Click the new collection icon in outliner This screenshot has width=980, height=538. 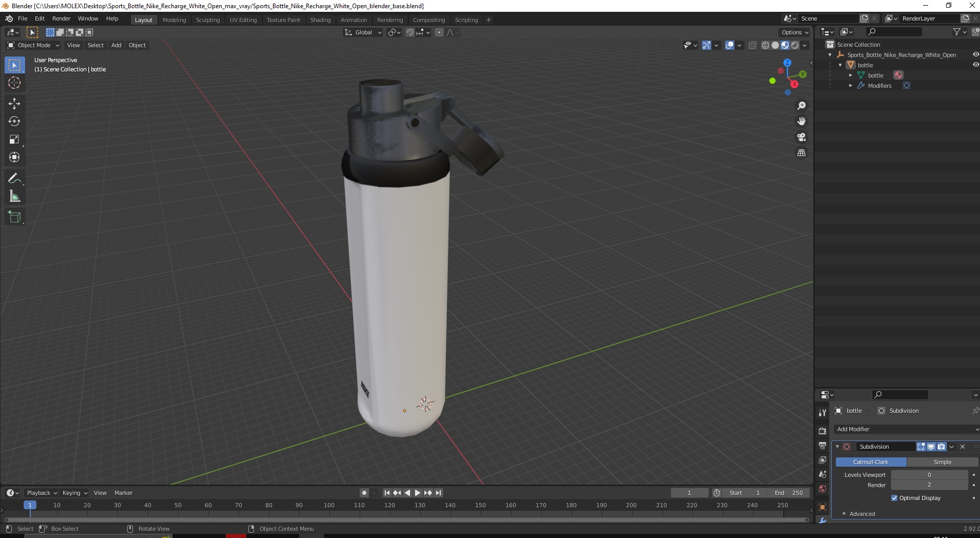[x=975, y=32]
